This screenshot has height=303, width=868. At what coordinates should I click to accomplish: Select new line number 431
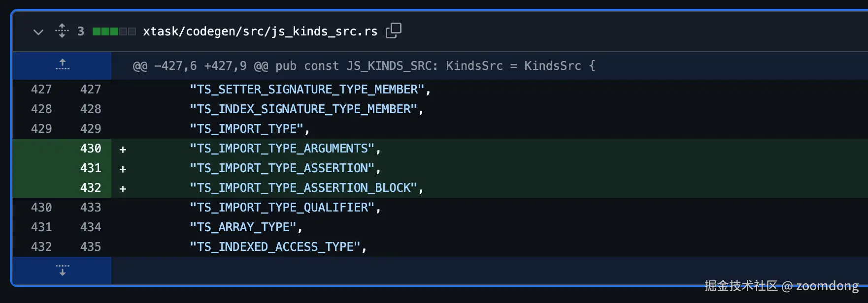pos(91,168)
